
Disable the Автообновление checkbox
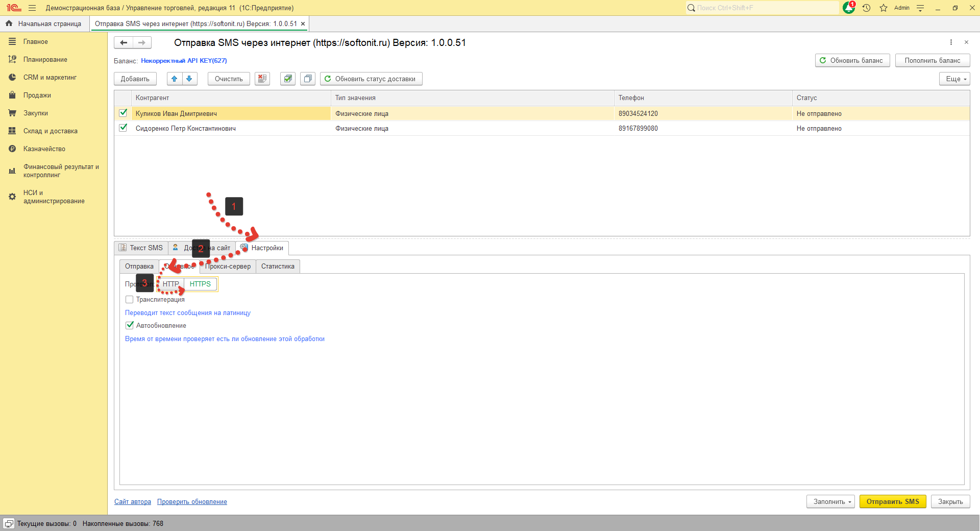click(x=130, y=325)
